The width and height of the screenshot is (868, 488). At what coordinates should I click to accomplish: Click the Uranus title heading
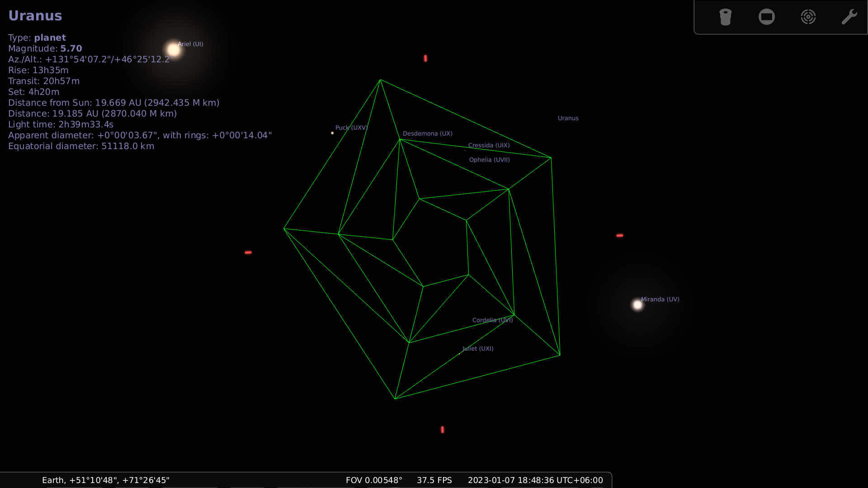35,15
